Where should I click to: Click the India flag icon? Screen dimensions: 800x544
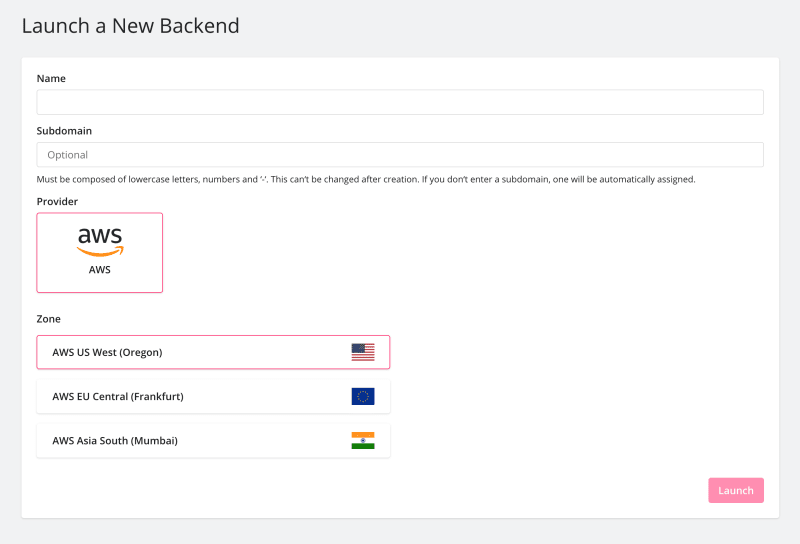[363, 440]
